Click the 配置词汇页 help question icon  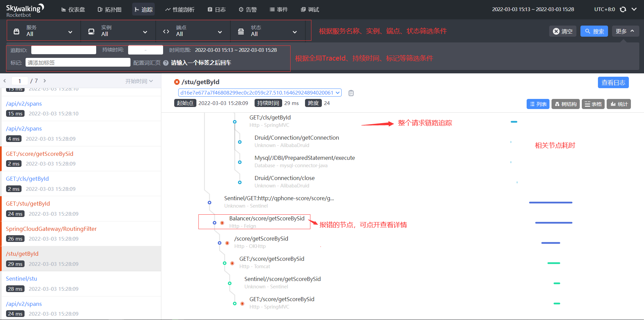[165, 63]
